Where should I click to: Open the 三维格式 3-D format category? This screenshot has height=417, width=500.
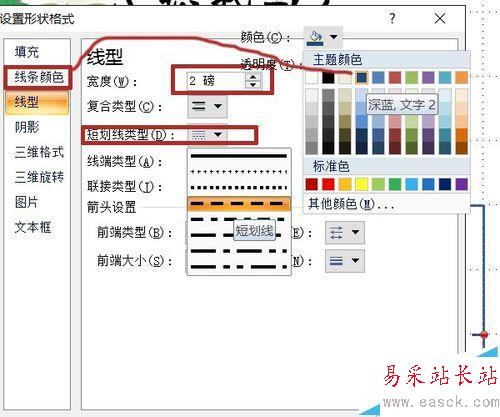[39, 152]
